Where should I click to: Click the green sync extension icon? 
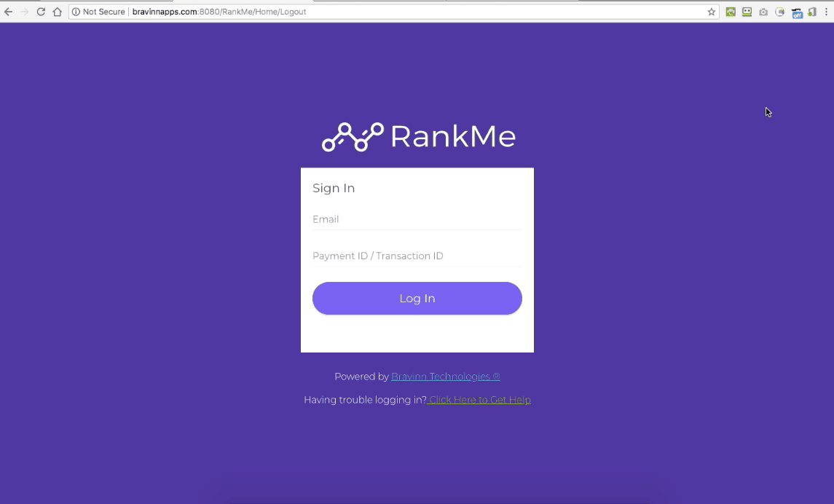coord(731,12)
